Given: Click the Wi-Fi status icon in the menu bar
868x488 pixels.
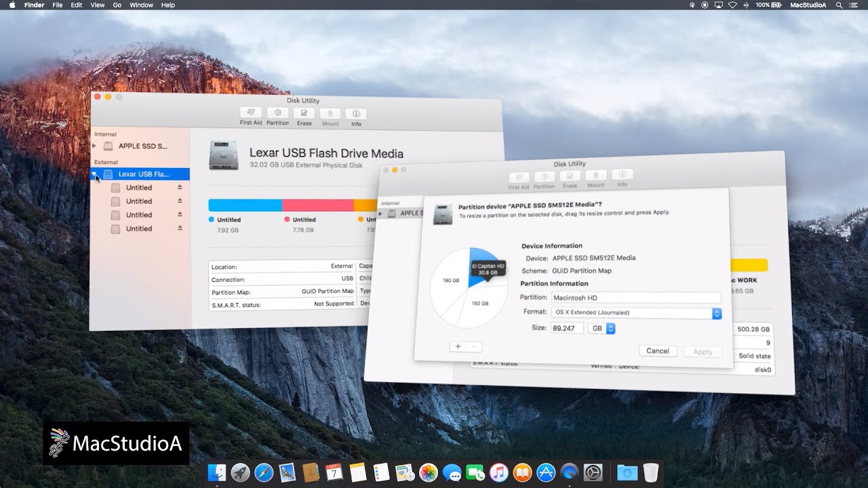Looking at the screenshot, I should [732, 5].
